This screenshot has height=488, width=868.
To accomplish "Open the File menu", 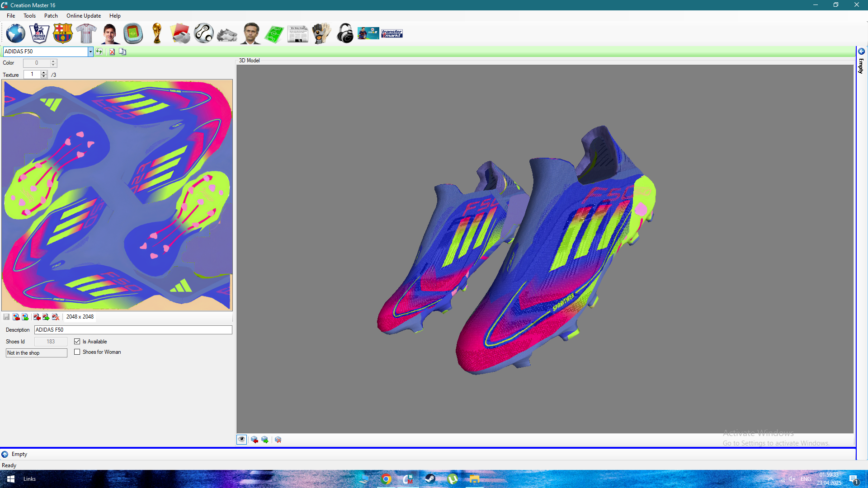I will 11,16.
